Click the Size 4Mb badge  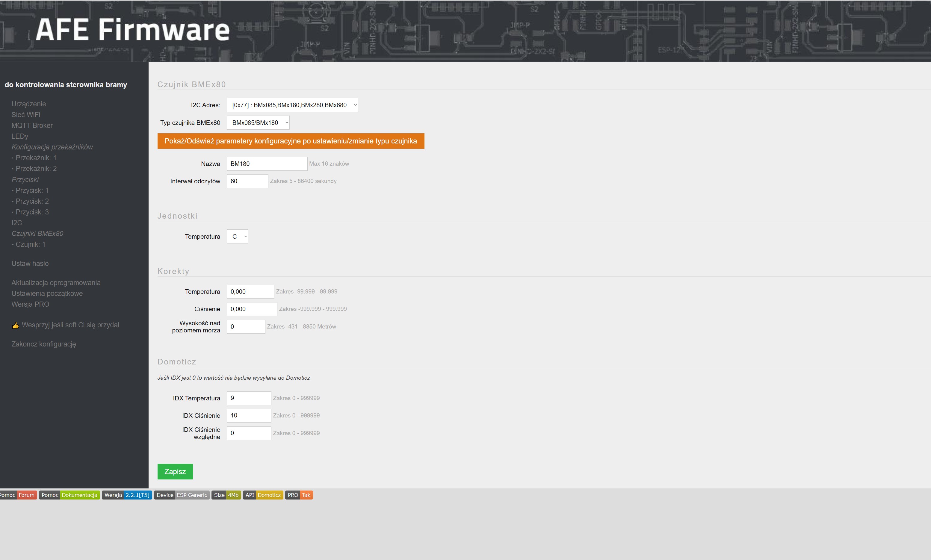[226, 495]
